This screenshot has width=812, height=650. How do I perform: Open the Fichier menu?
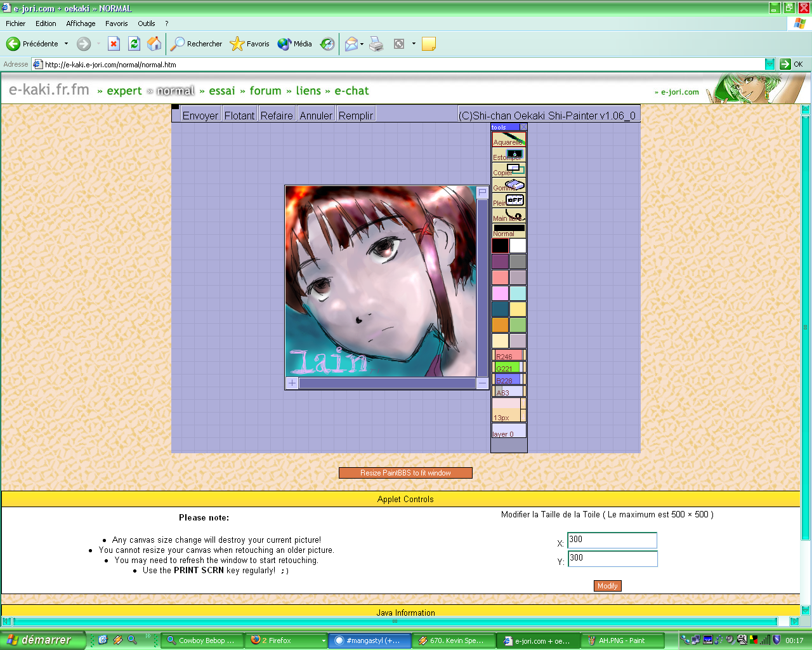pos(16,23)
